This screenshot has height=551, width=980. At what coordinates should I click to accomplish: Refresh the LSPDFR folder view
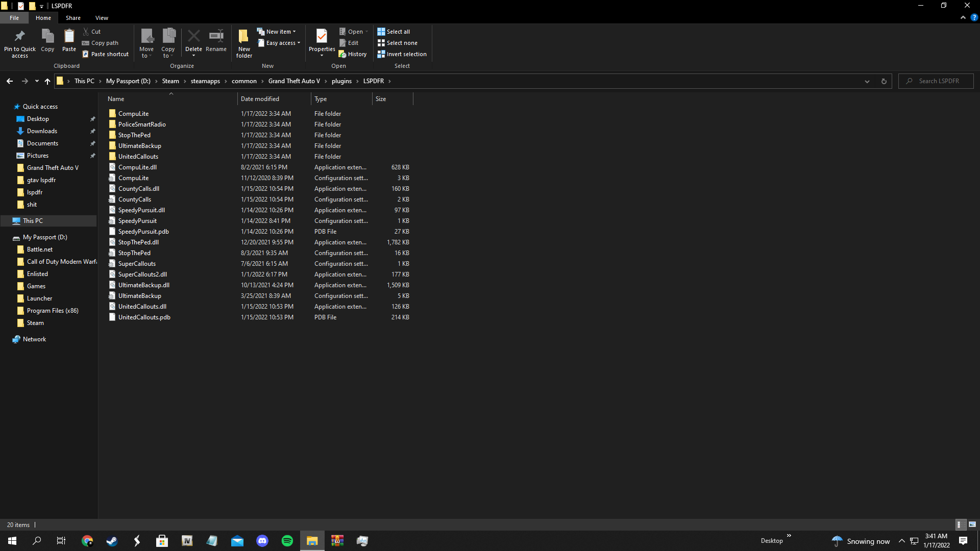(x=884, y=81)
